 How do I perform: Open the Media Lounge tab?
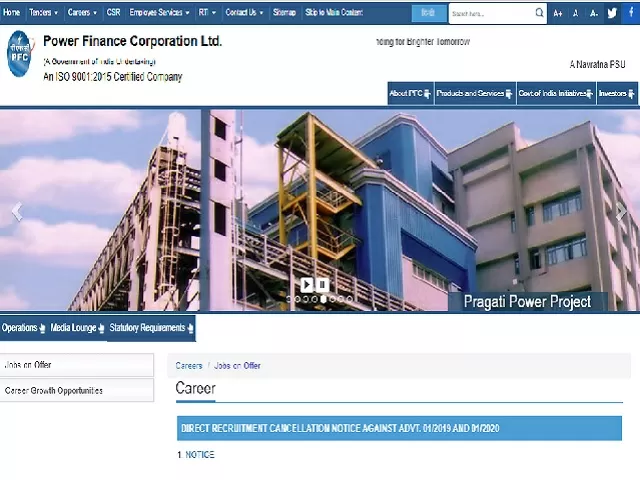(77, 328)
